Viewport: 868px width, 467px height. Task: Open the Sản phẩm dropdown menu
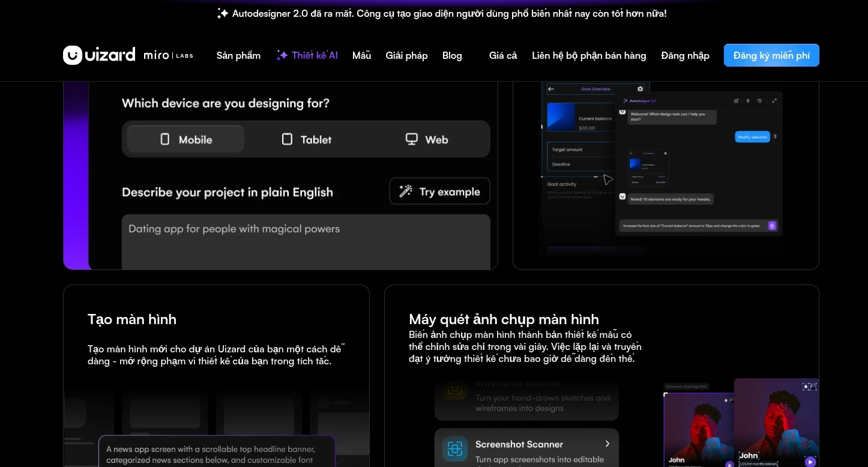click(238, 55)
